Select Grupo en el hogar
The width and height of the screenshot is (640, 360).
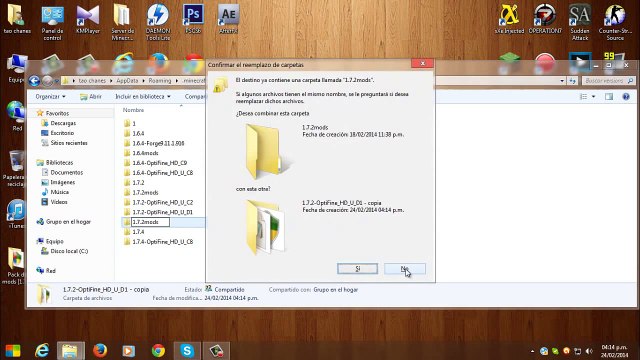(68, 222)
